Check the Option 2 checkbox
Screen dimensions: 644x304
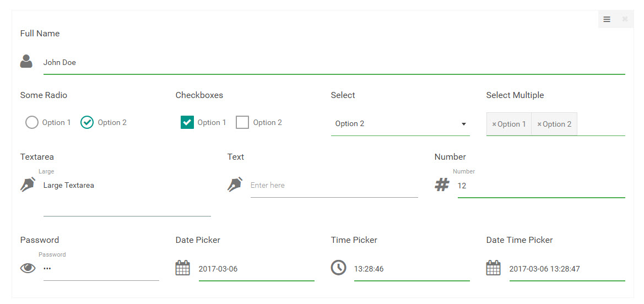pyautogui.click(x=242, y=122)
